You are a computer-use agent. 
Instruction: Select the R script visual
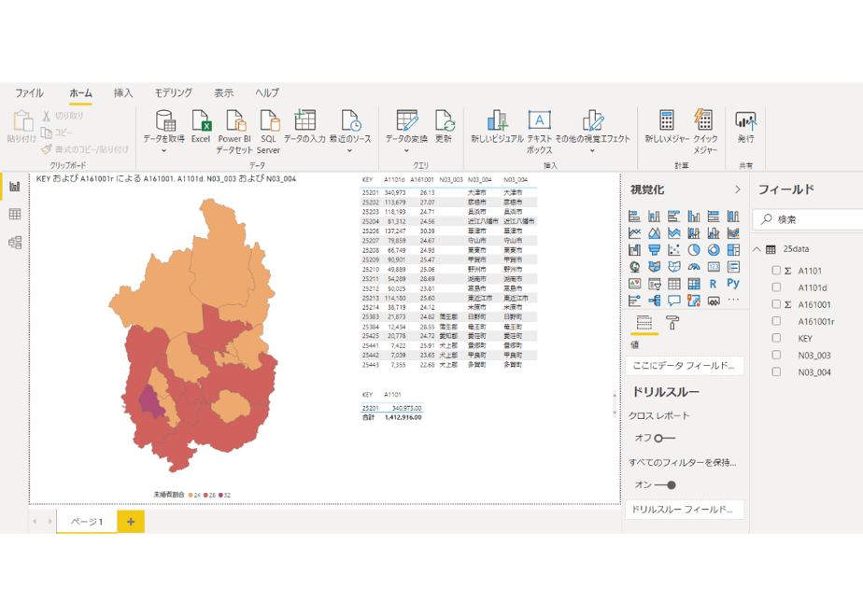pyautogui.click(x=714, y=284)
